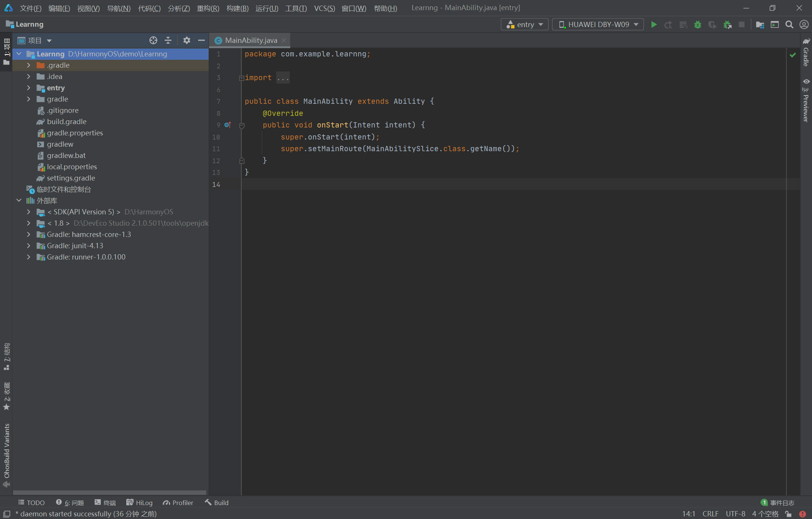Toggle the Project (项目) side tab
Image resolution: width=812 pixels, height=519 pixels.
coord(6,52)
